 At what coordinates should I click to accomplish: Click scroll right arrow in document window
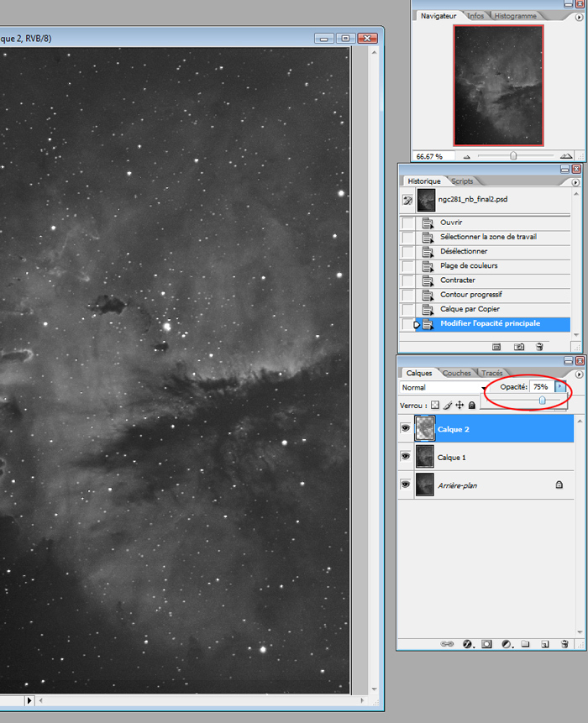click(x=363, y=700)
